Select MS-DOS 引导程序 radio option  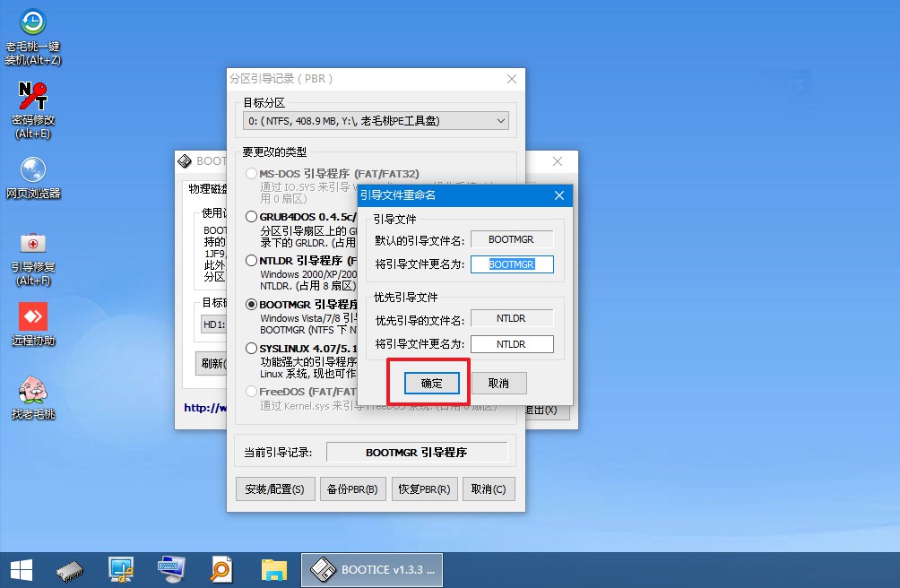[251, 173]
